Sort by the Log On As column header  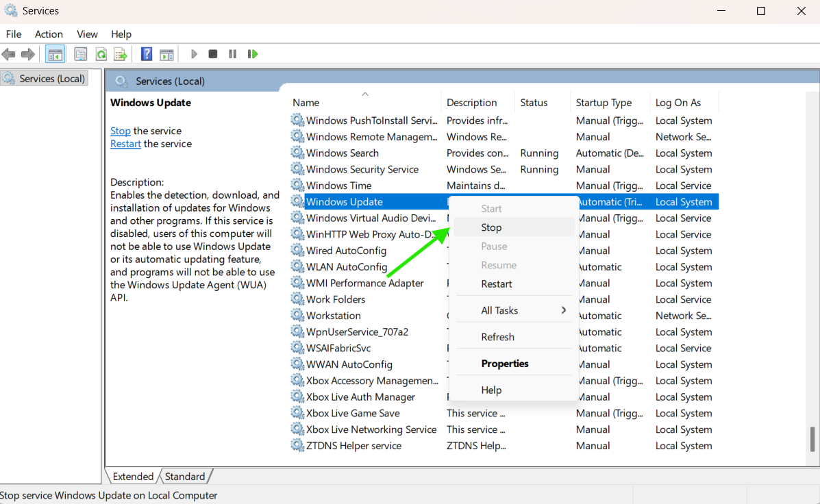pos(684,103)
